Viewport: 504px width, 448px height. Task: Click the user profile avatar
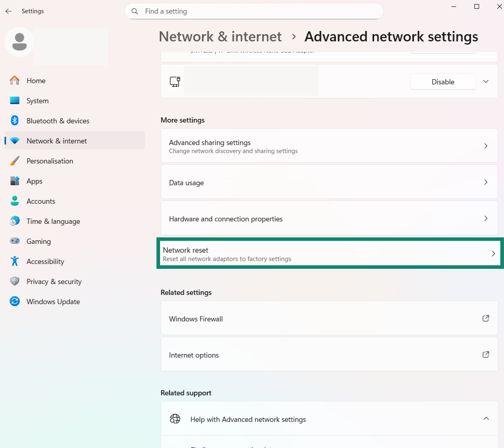pyautogui.click(x=19, y=42)
